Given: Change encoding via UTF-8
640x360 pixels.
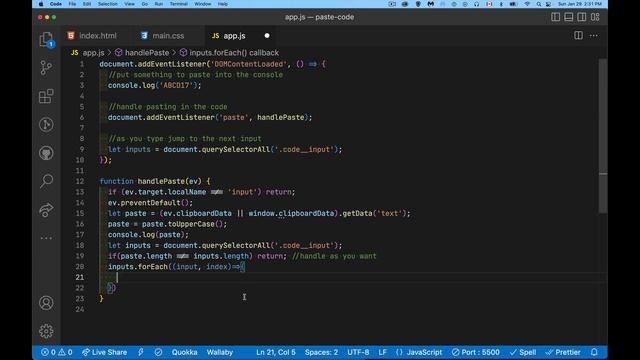Looking at the screenshot, I should tap(358, 352).
